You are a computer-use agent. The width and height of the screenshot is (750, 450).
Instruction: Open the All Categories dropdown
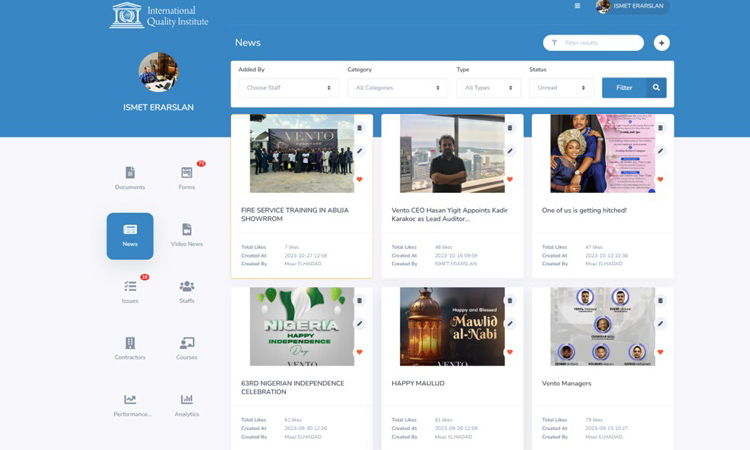(397, 88)
